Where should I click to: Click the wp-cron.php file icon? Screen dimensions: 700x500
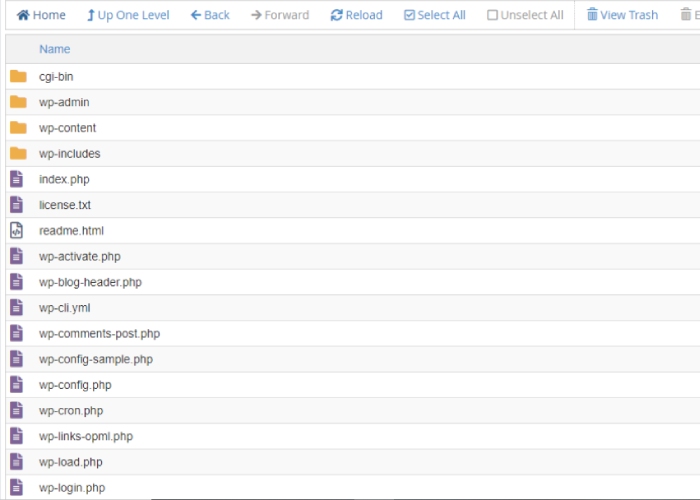17,411
